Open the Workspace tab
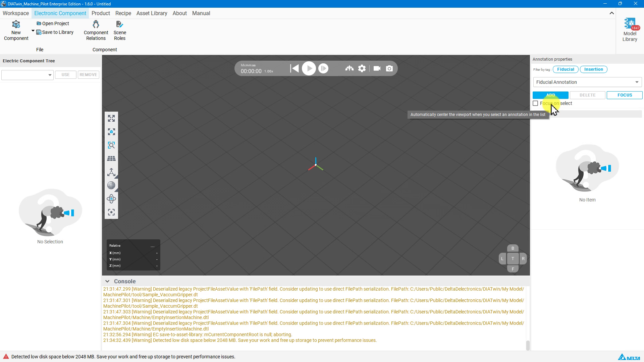 tap(16, 13)
